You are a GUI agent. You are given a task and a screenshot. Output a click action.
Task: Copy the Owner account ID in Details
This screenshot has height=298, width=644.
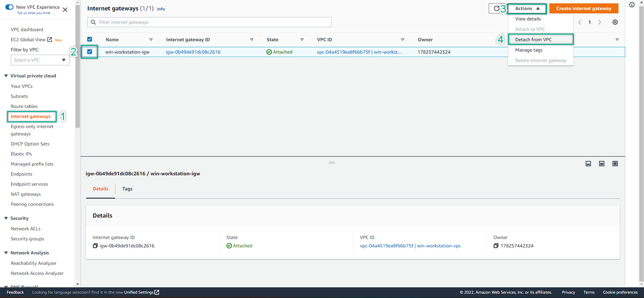[496, 246]
